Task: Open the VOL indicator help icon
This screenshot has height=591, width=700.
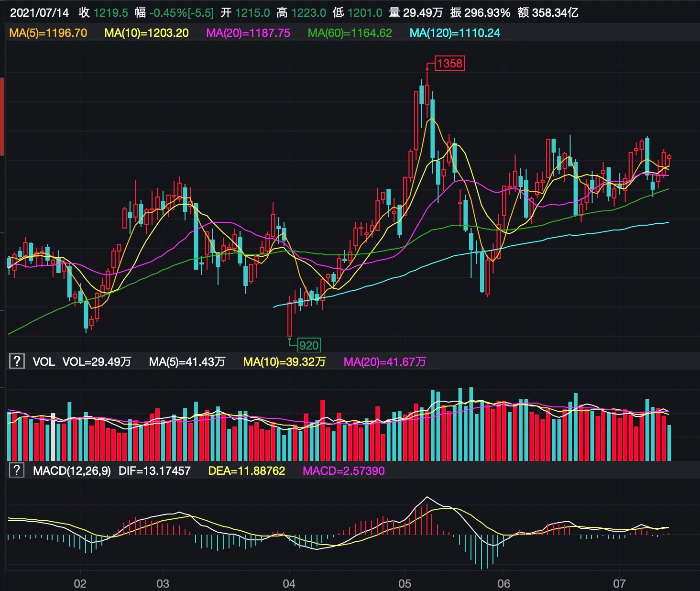Action: (17, 362)
